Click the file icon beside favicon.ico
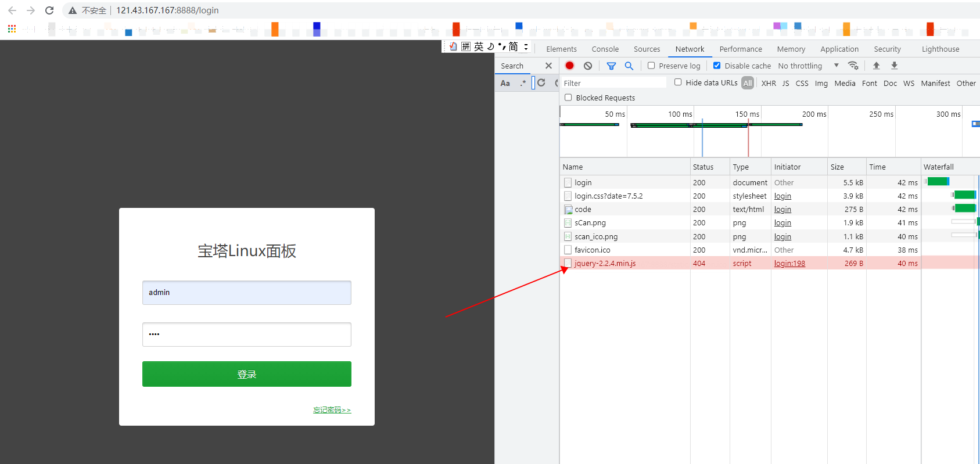Viewport: 980px width, 464px height. point(568,250)
